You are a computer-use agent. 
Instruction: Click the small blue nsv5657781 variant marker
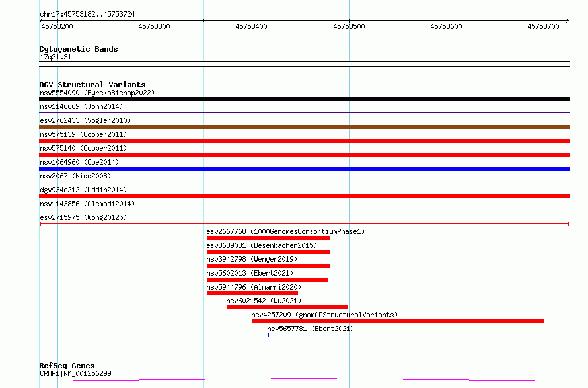pyautogui.click(x=268, y=335)
